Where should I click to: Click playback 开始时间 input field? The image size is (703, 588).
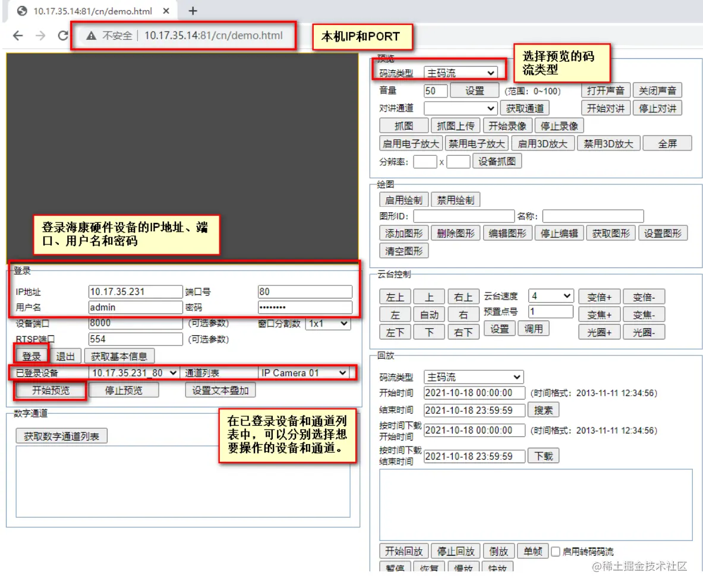474,393
